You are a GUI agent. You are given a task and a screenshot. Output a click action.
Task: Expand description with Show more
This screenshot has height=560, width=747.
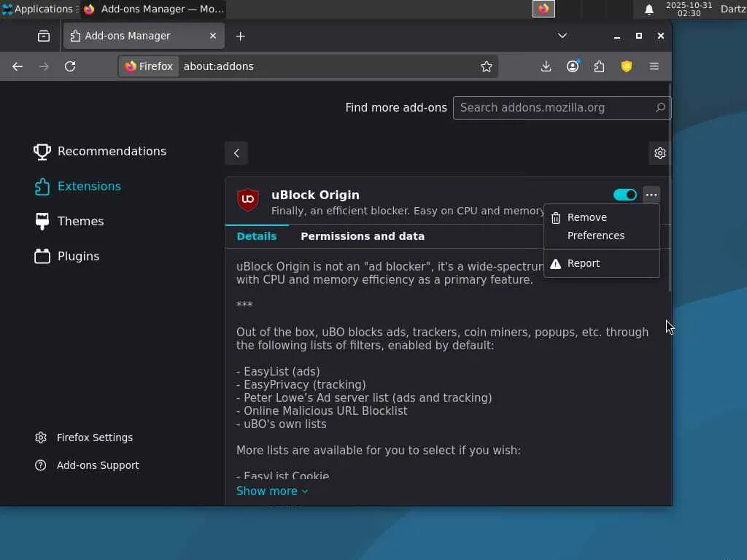pos(272,491)
